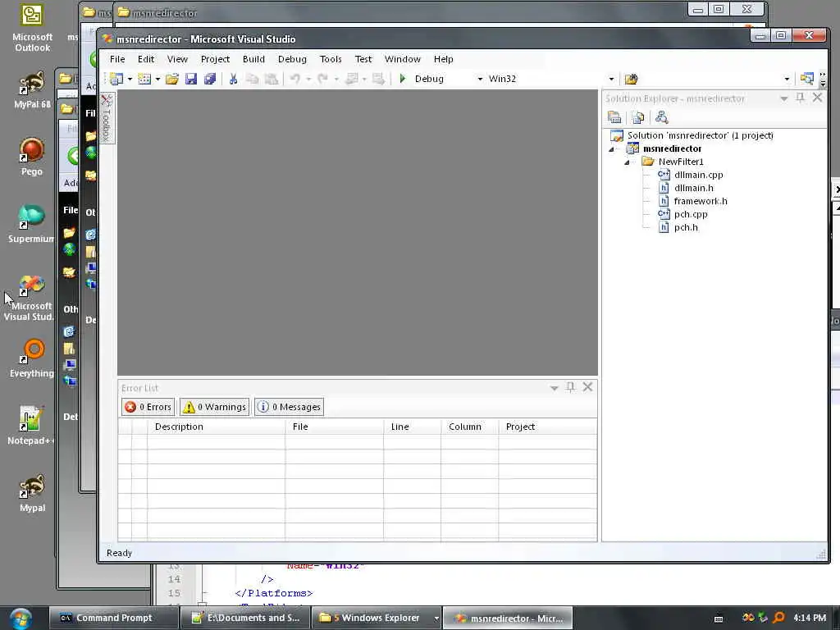Click the Redo arrow icon
The width and height of the screenshot is (840, 630).
pos(322,79)
